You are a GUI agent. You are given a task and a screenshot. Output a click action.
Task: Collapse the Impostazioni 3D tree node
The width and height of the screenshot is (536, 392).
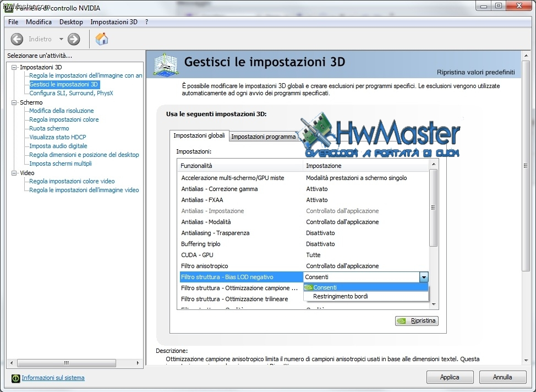click(14, 67)
